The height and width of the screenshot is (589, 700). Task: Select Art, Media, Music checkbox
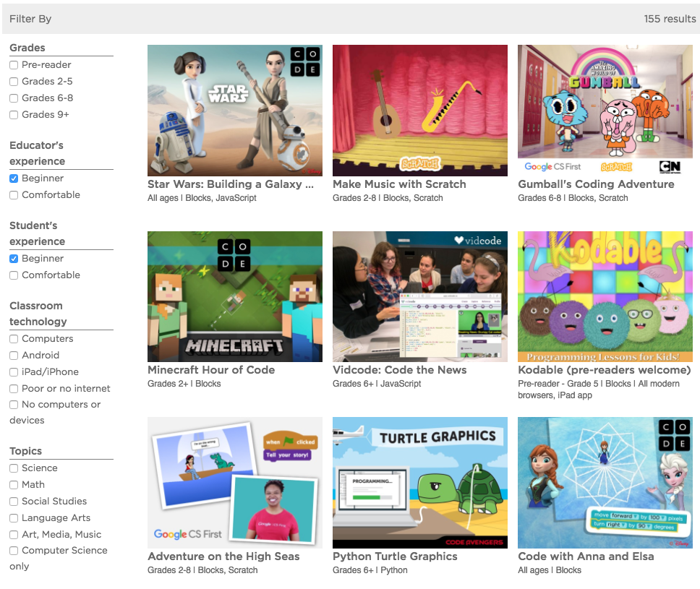click(x=14, y=535)
